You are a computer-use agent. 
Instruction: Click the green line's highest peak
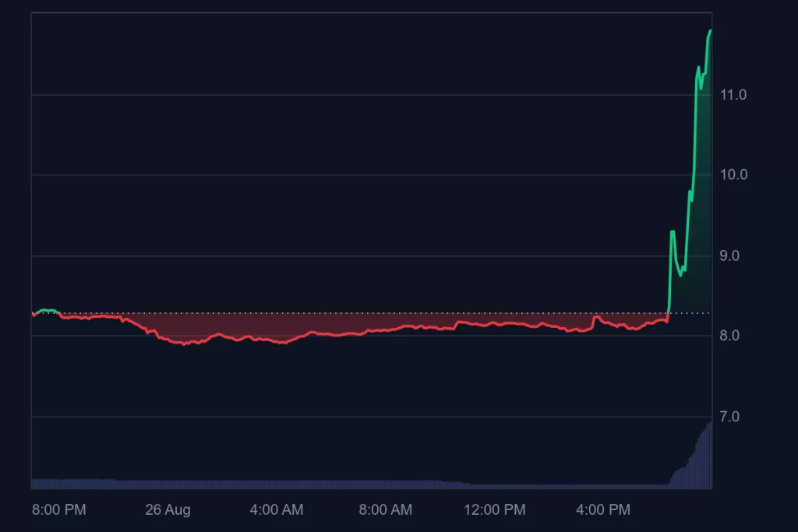coord(710,30)
